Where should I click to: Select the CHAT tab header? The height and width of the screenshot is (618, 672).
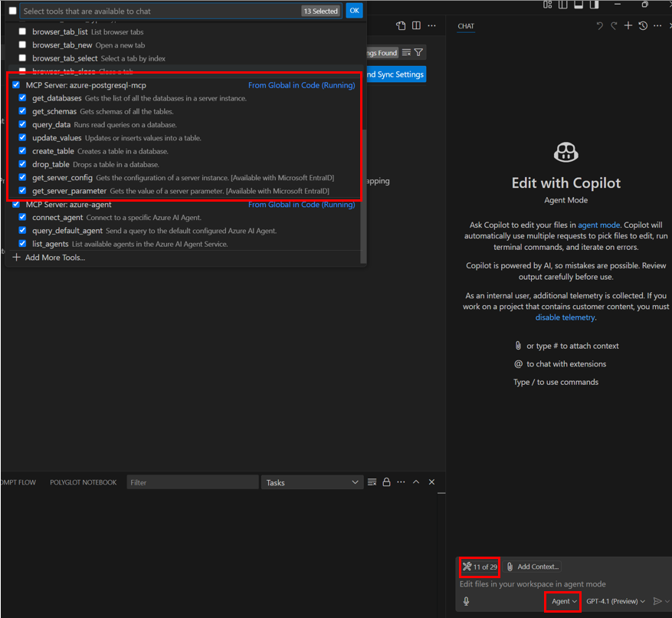pyautogui.click(x=466, y=25)
